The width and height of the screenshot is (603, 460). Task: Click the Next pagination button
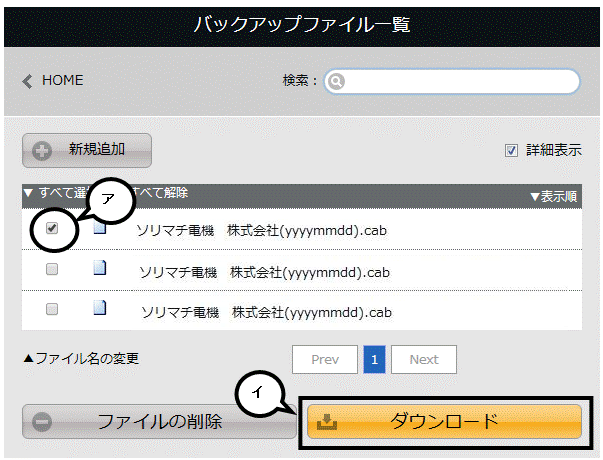[x=424, y=360]
